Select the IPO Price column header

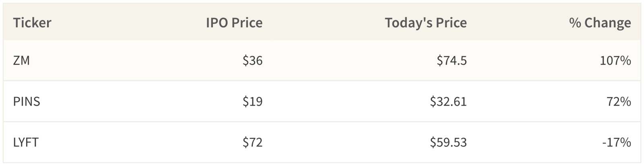coord(234,22)
